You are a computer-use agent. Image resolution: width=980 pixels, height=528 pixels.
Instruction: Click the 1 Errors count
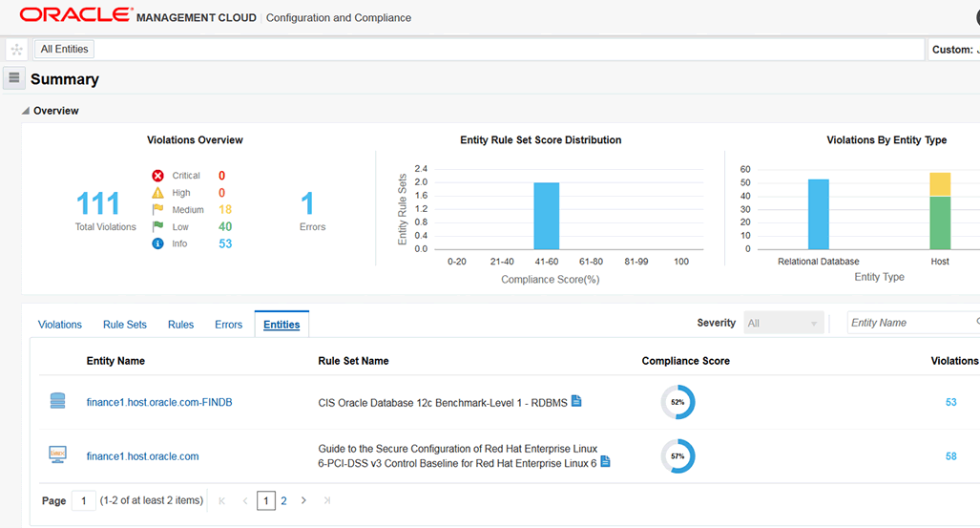(307, 203)
